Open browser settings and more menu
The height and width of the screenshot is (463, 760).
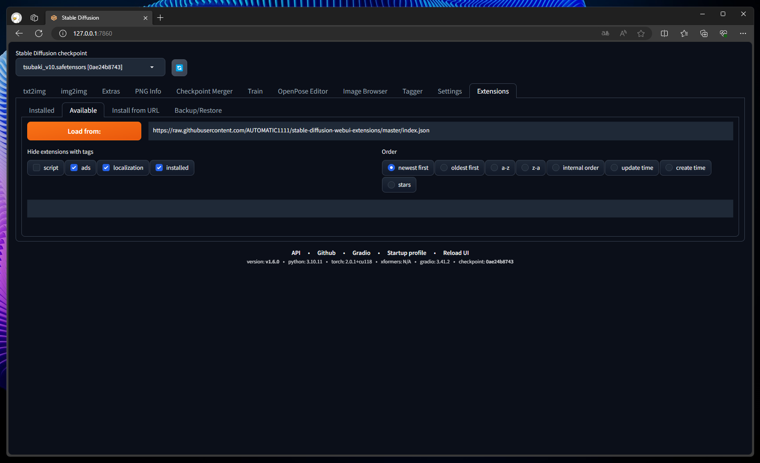(x=743, y=33)
